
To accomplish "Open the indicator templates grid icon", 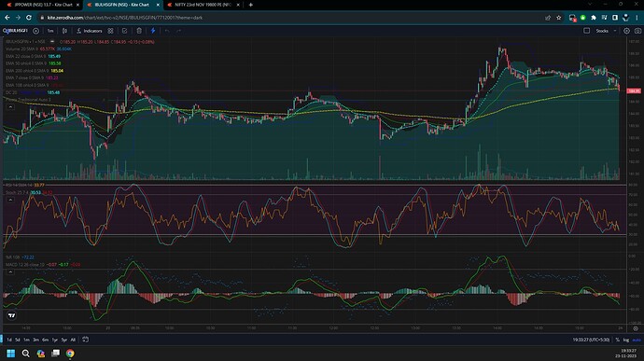I will pos(110,31).
